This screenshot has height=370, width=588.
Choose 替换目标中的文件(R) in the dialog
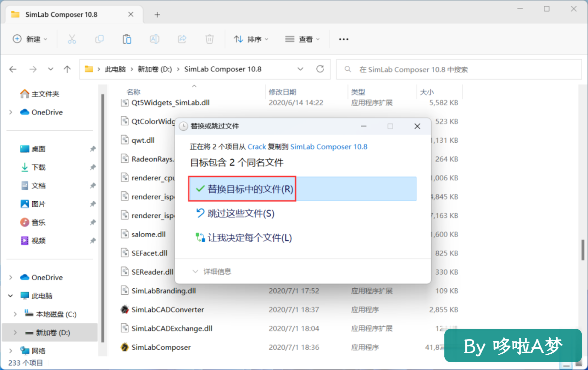(303, 189)
